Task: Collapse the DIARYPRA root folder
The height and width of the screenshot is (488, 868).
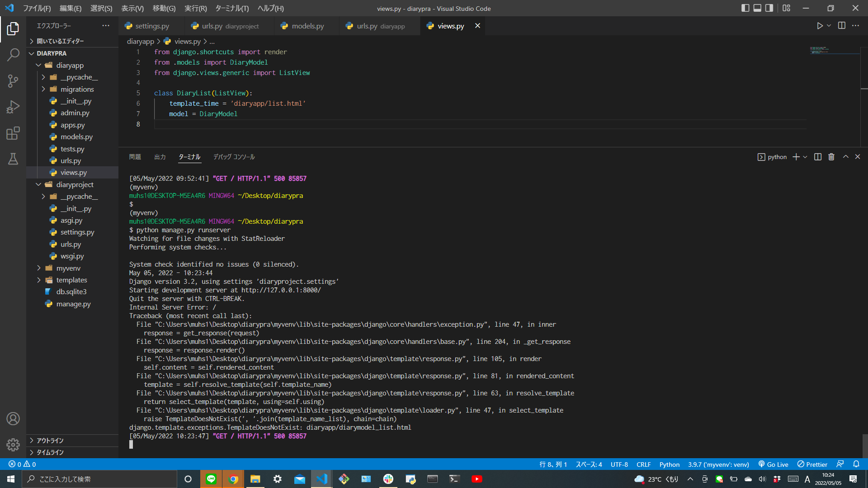Action: click(72, 53)
